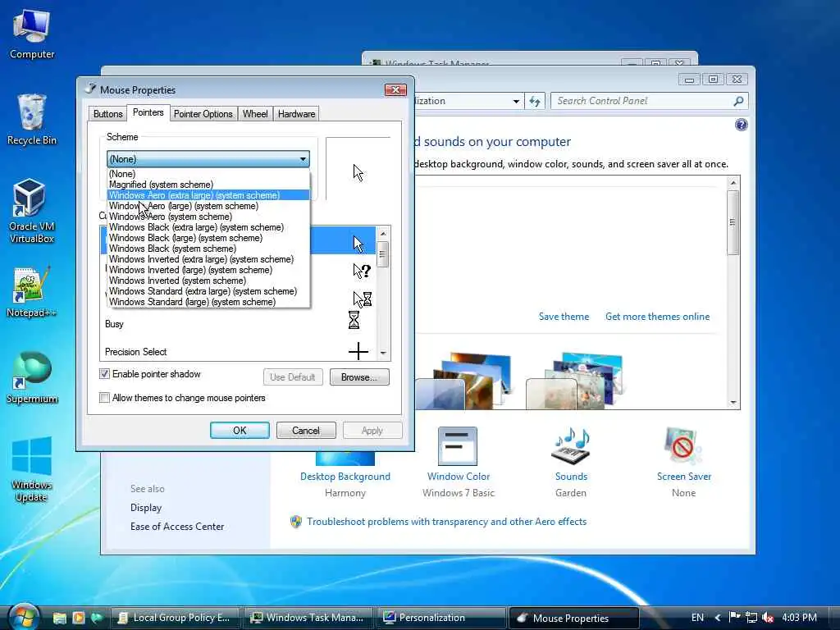Click pointer list scrollbar thumb
Viewport: 840px width, 630px height.
pos(382,254)
